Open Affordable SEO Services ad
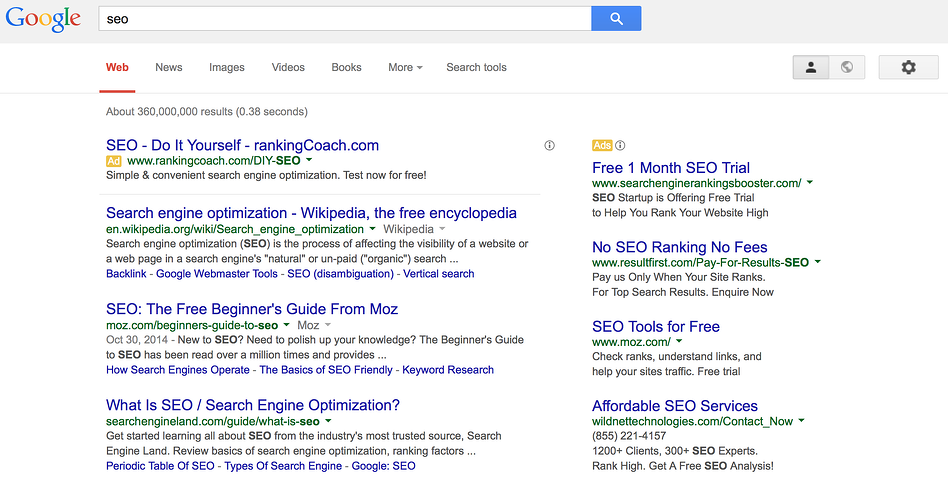Image resolution: width=948 pixels, height=483 pixels. (675, 406)
